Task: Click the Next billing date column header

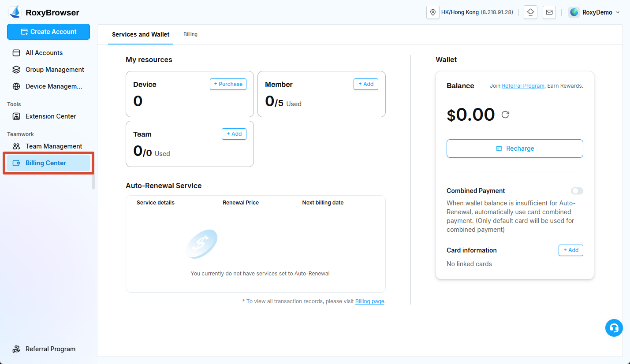Action: (323, 203)
